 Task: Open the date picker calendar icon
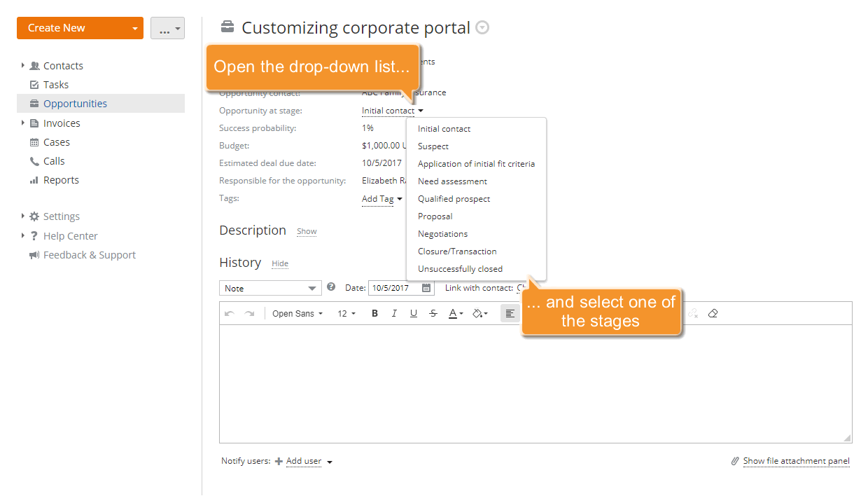click(427, 288)
